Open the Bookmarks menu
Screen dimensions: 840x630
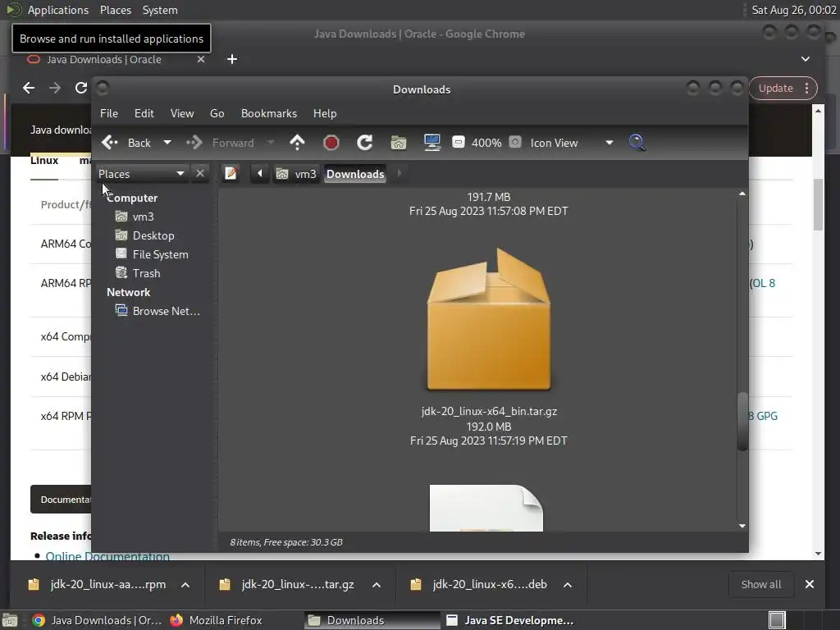[269, 113]
